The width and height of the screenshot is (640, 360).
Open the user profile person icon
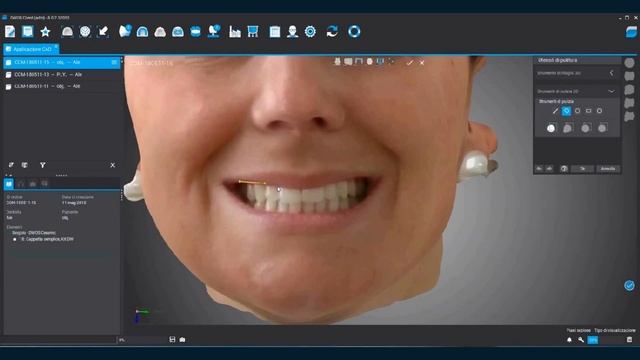click(292, 31)
